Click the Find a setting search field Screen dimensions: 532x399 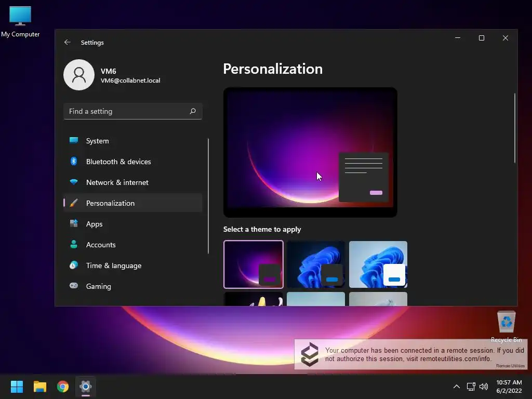pyautogui.click(x=132, y=111)
